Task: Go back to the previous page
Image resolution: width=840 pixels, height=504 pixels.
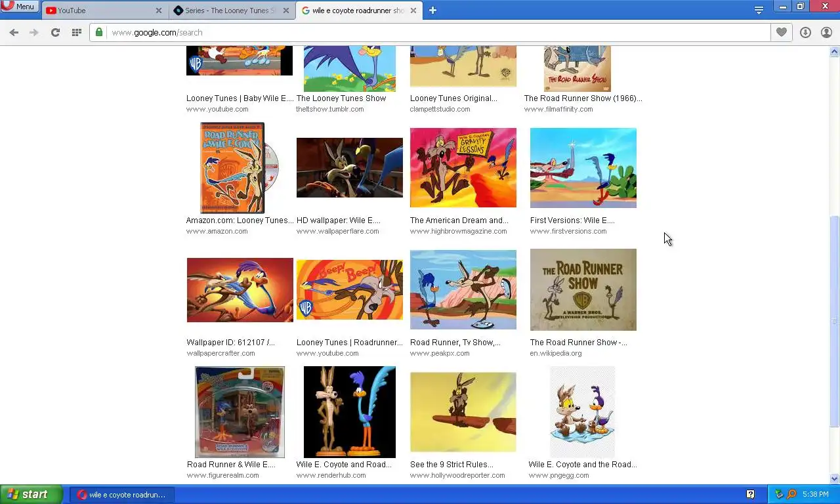Action: (14, 32)
